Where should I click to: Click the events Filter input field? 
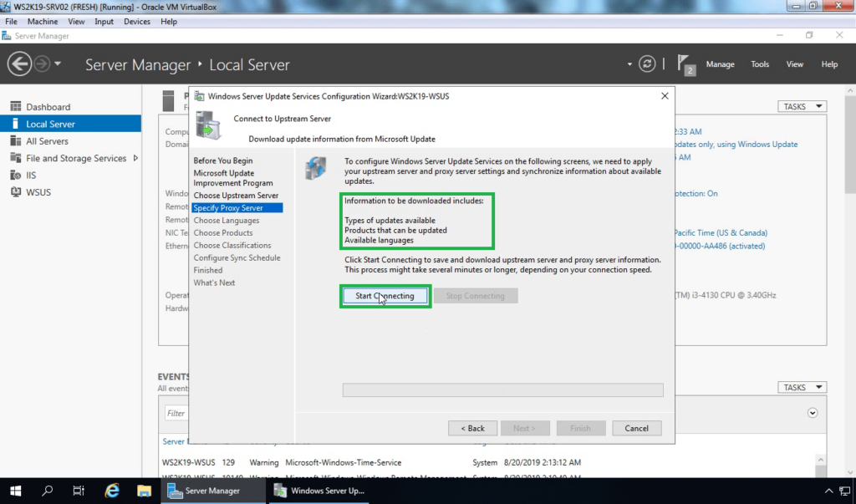pos(176,414)
